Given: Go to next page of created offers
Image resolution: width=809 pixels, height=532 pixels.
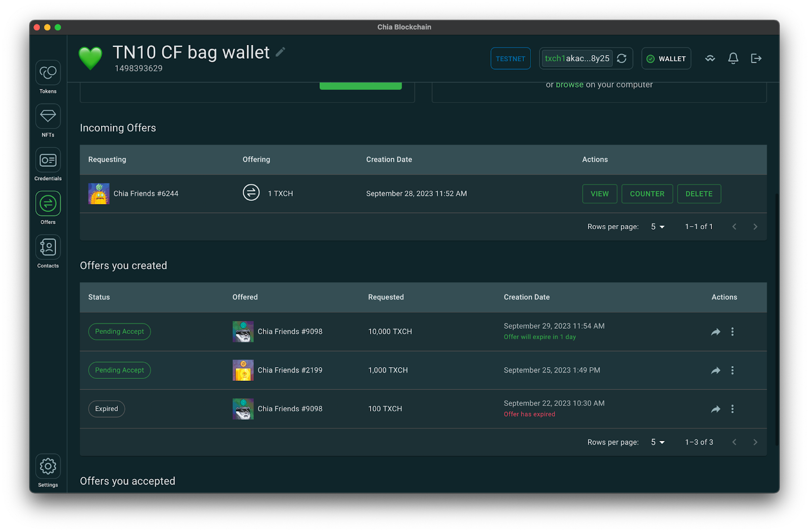Looking at the screenshot, I should tap(755, 442).
